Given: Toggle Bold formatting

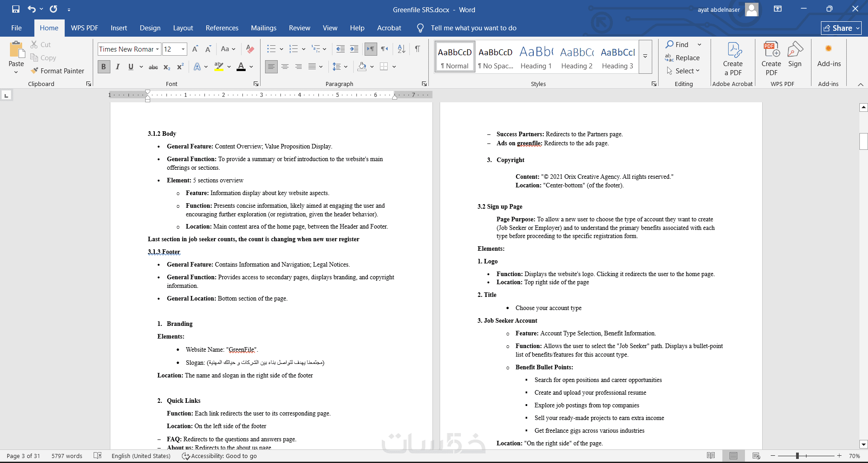Looking at the screenshot, I should [x=104, y=67].
